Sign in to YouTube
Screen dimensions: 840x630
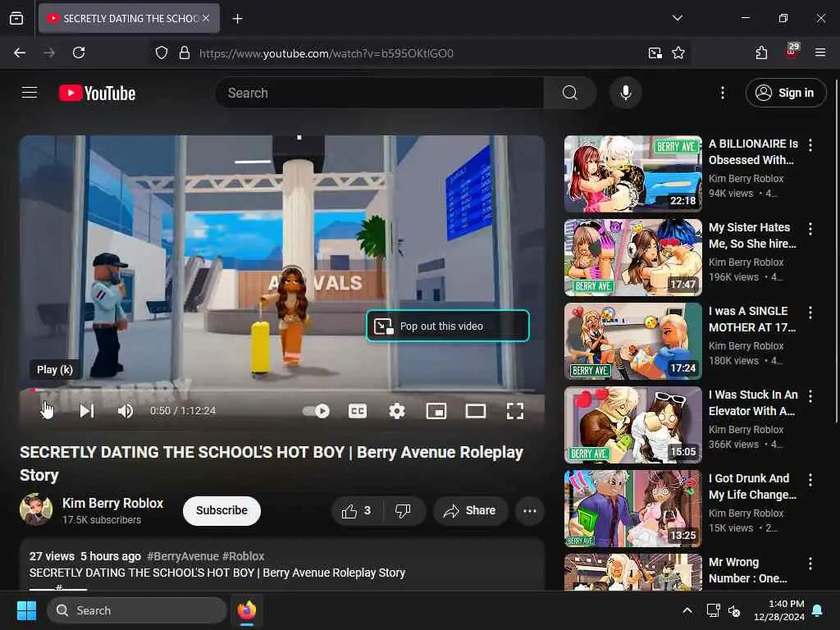pos(785,93)
